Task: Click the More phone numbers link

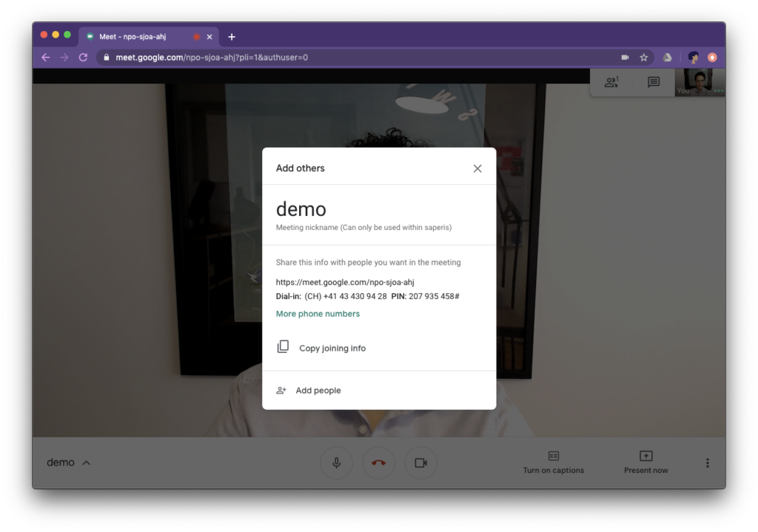Action: pos(318,314)
